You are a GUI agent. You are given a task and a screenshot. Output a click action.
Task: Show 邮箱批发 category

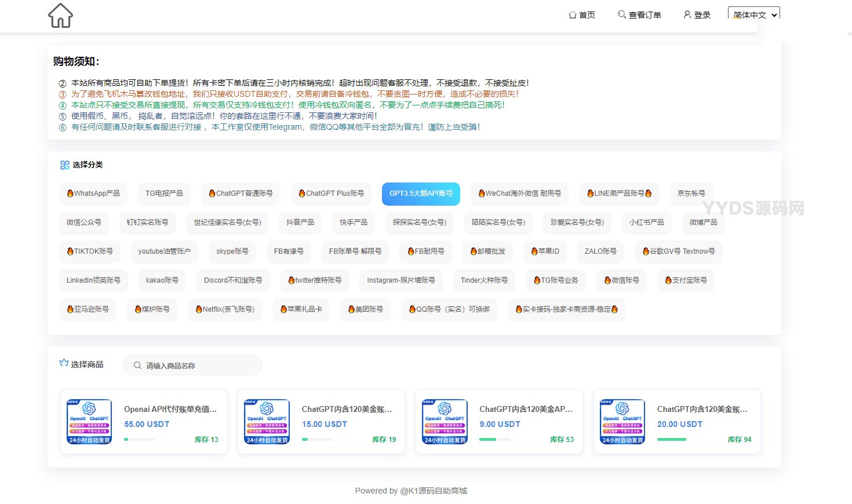[487, 251]
